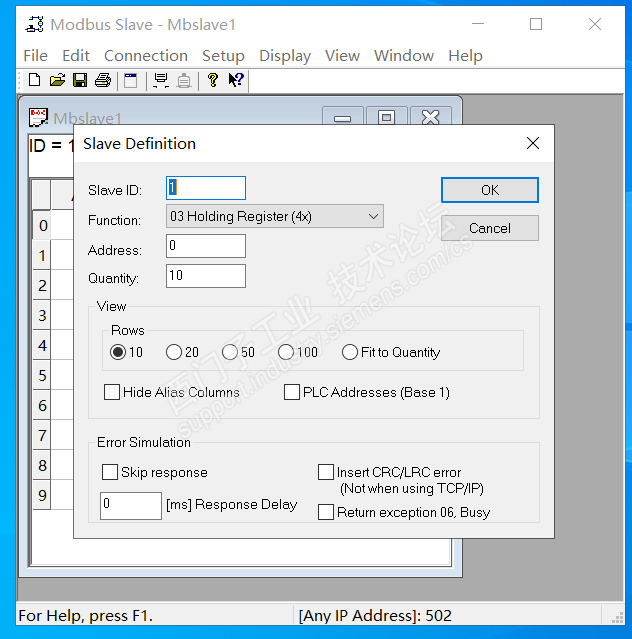Open About via the yellow question icon
Viewport: 632px width, 639px height.
tap(213, 80)
